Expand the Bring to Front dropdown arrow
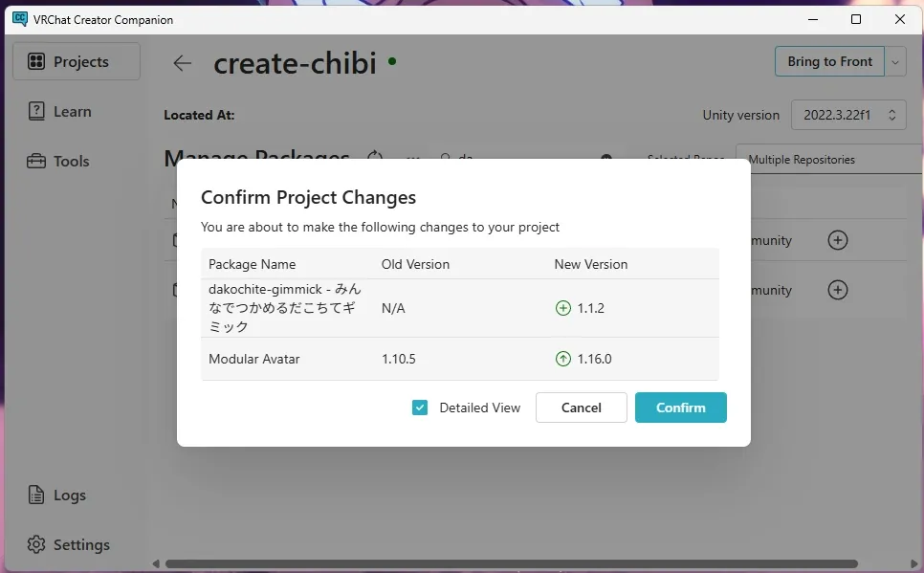924x573 pixels. (x=896, y=62)
